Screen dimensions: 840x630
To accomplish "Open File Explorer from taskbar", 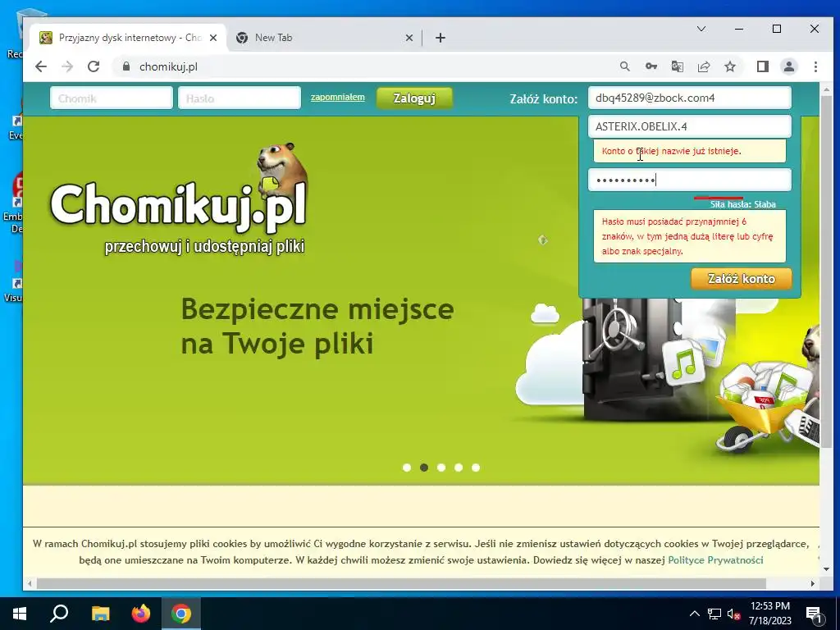I will pos(100,614).
